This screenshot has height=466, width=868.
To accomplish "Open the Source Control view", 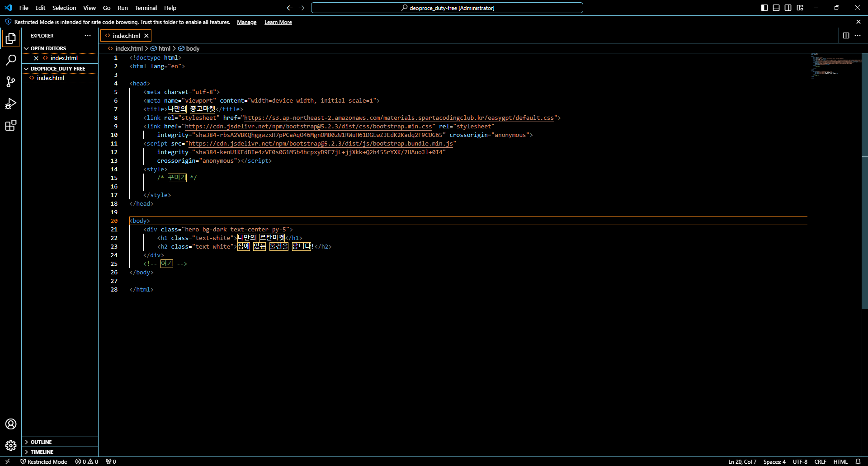I will (11, 82).
